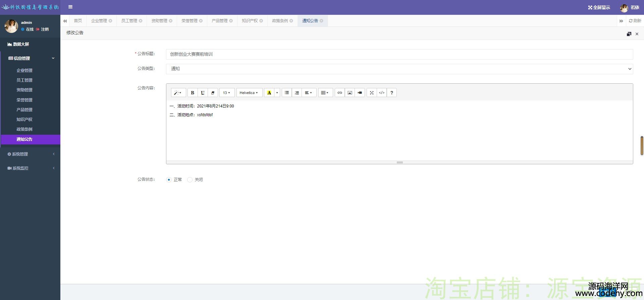Close the 知识产权 tab with its x icon

click(x=261, y=21)
